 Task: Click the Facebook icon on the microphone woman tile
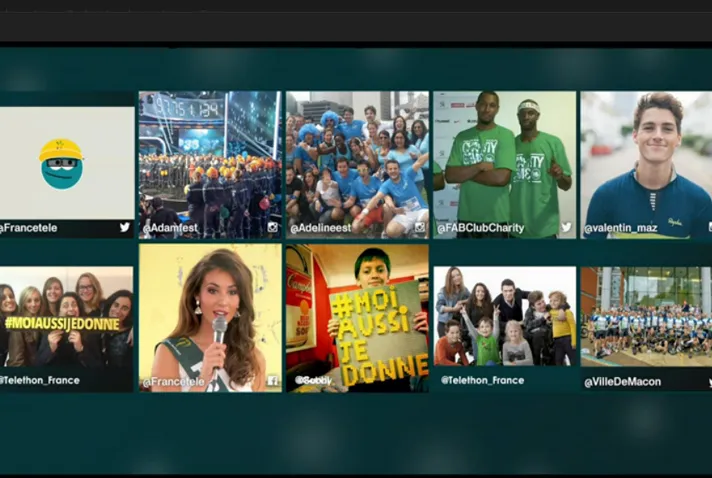(x=272, y=381)
